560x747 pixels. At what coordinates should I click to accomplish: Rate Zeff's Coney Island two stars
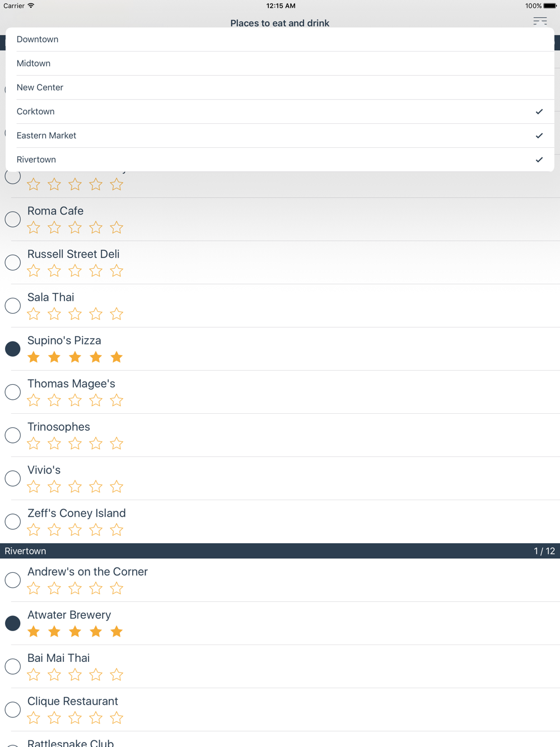[x=54, y=529]
